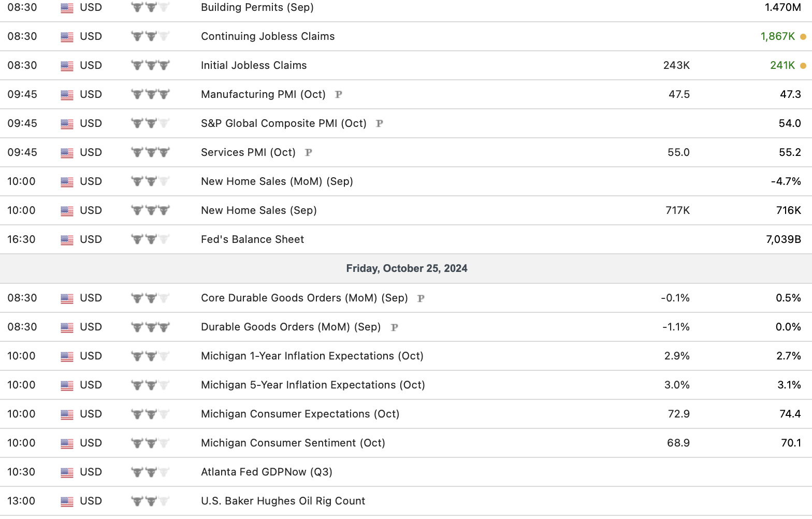
Task: Open the Continuing Jobless Claims event
Action: click(268, 36)
